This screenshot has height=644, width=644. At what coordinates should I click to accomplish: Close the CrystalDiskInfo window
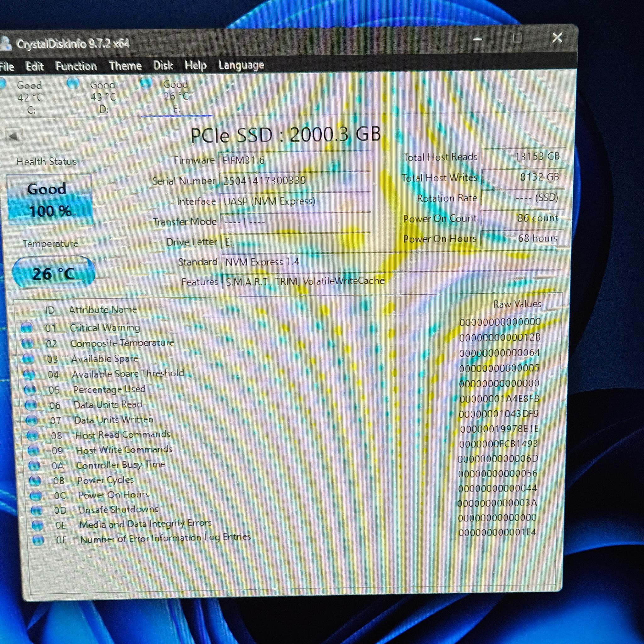(557, 37)
